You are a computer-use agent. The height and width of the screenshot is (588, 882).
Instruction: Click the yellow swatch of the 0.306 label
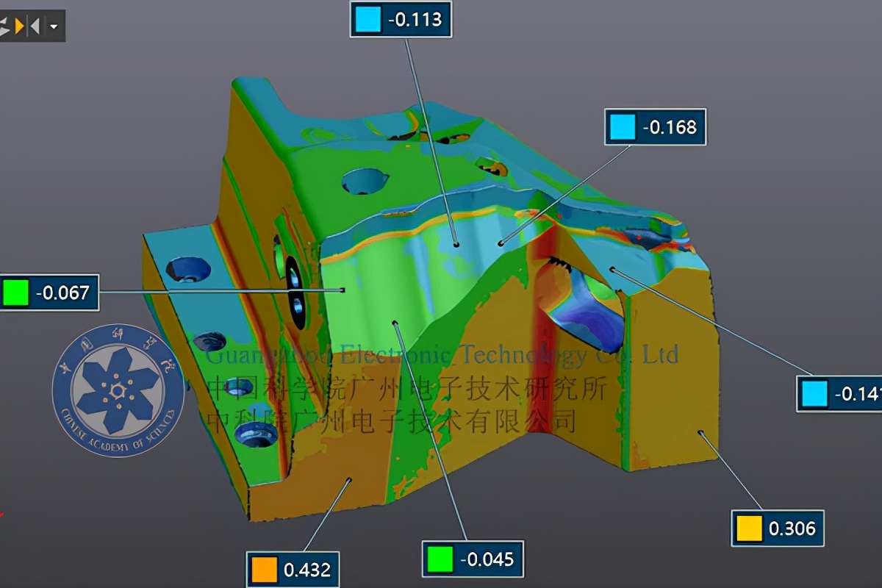point(749,528)
